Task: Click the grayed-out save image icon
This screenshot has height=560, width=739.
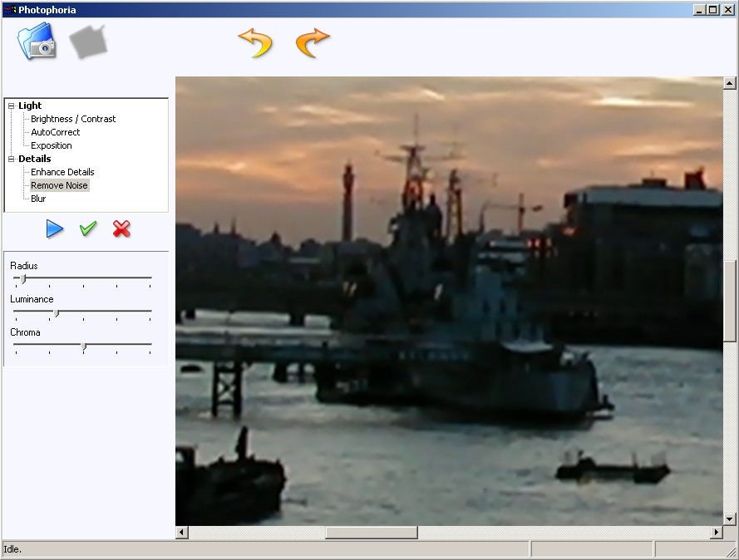Action: coord(88,42)
